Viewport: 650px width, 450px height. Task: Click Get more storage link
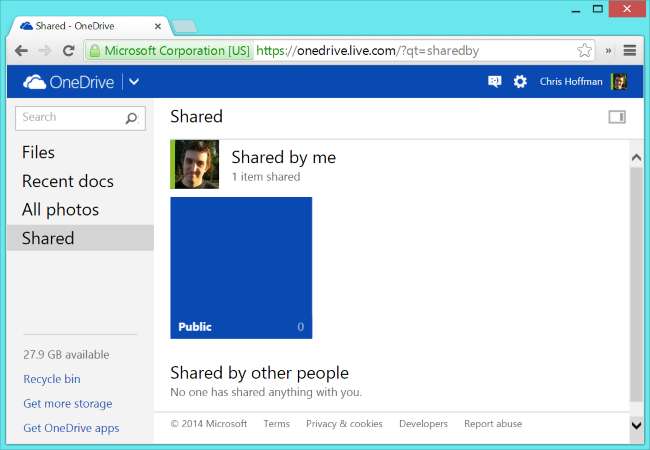(66, 404)
